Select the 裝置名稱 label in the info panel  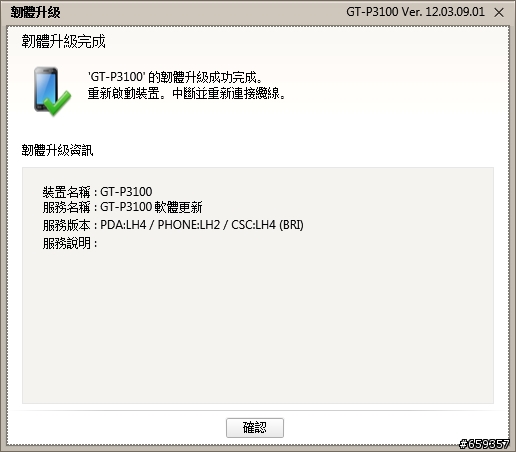coord(66,192)
